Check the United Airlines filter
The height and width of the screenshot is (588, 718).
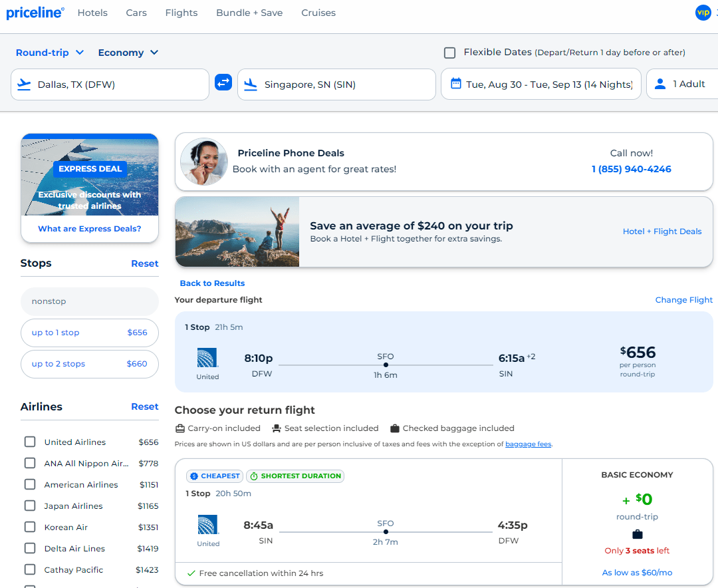(x=29, y=442)
